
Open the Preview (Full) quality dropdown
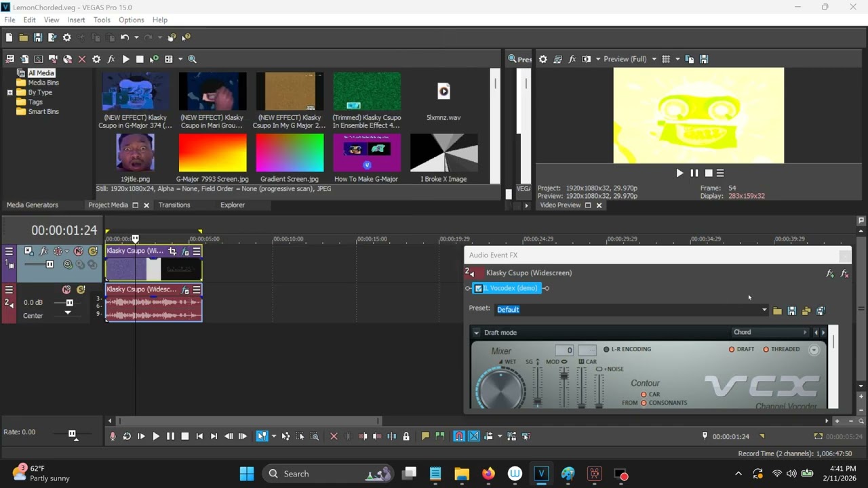[654, 59]
